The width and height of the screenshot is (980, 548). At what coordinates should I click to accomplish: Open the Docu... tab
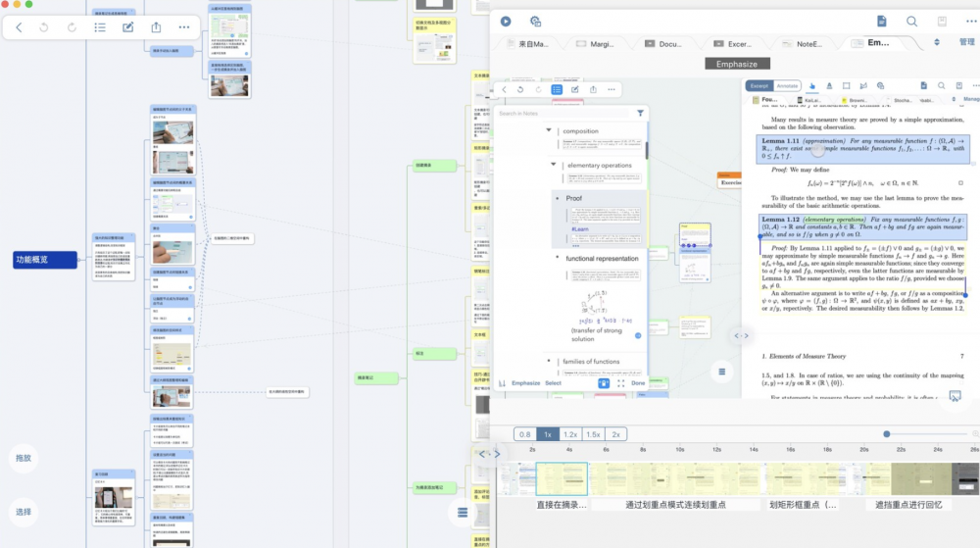(663, 44)
